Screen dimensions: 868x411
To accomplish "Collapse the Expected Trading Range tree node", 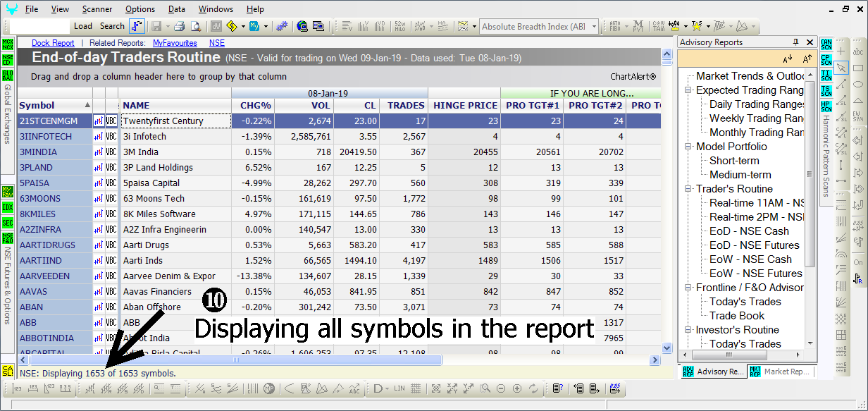I will click(x=688, y=90).
